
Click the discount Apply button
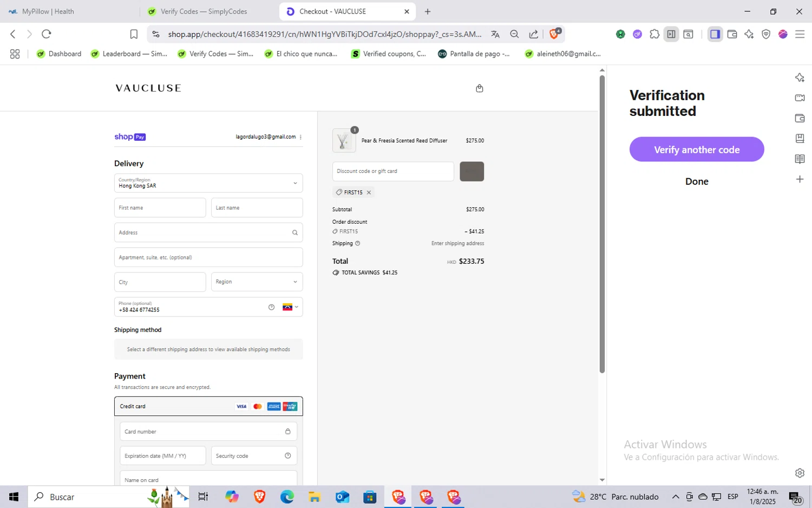pyautogui.click(x=472, y=171)
